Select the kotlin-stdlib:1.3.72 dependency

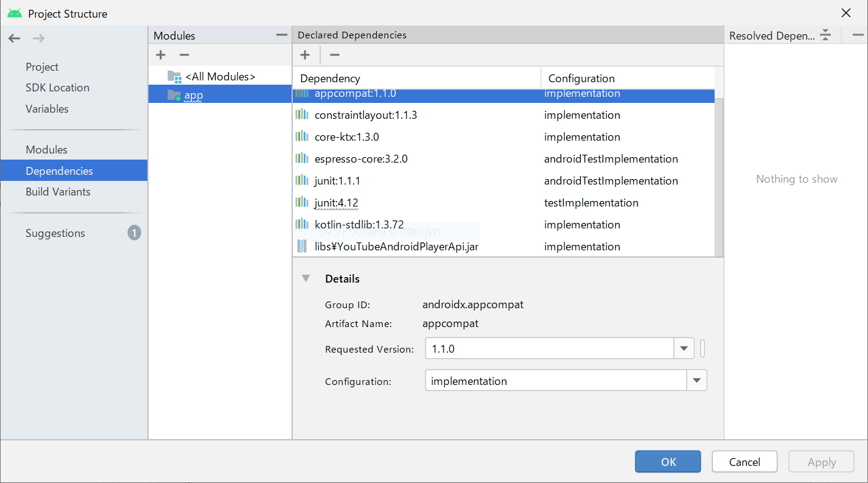point(504,224)
